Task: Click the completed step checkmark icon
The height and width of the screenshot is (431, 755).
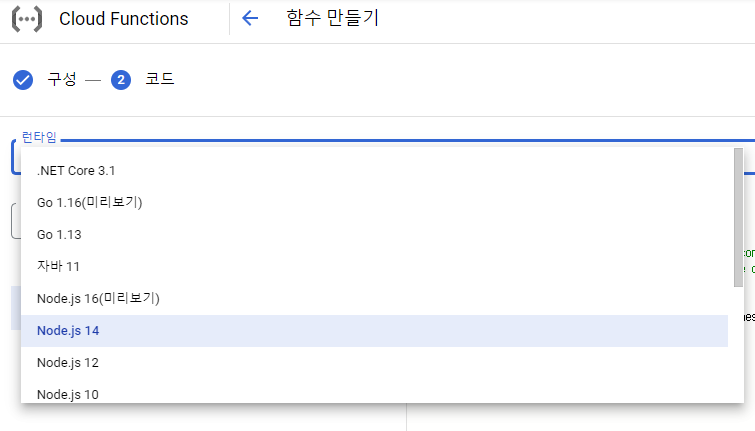Action: (x=23, y=80)
